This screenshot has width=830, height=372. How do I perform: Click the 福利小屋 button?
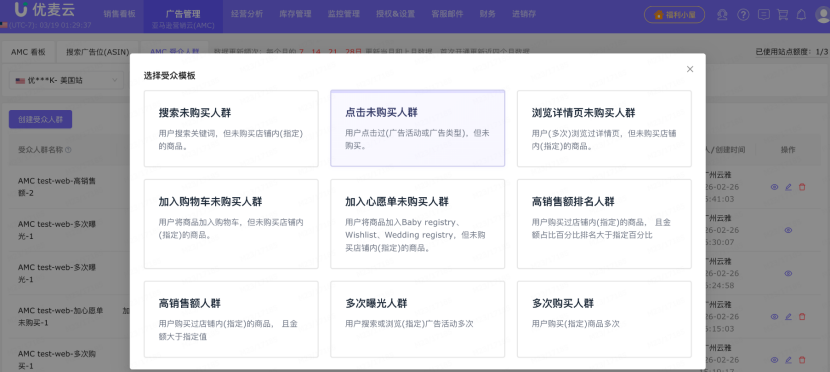[x=674, y=15]
